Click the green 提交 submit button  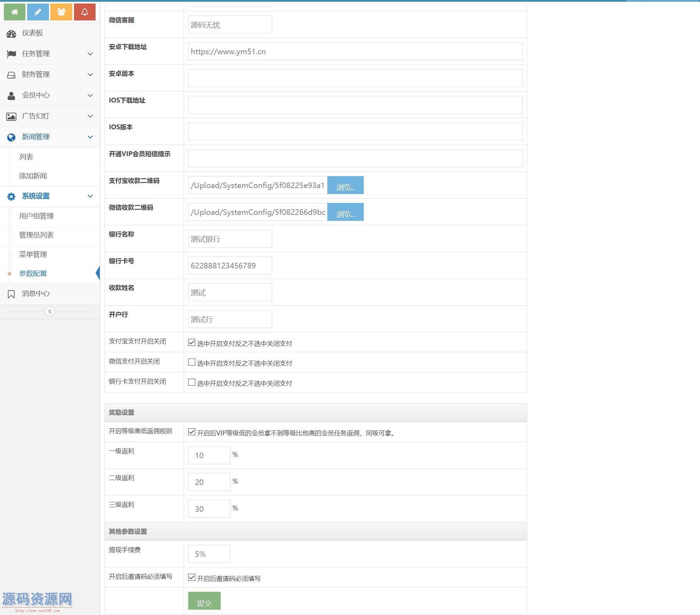tap(204, 601)
